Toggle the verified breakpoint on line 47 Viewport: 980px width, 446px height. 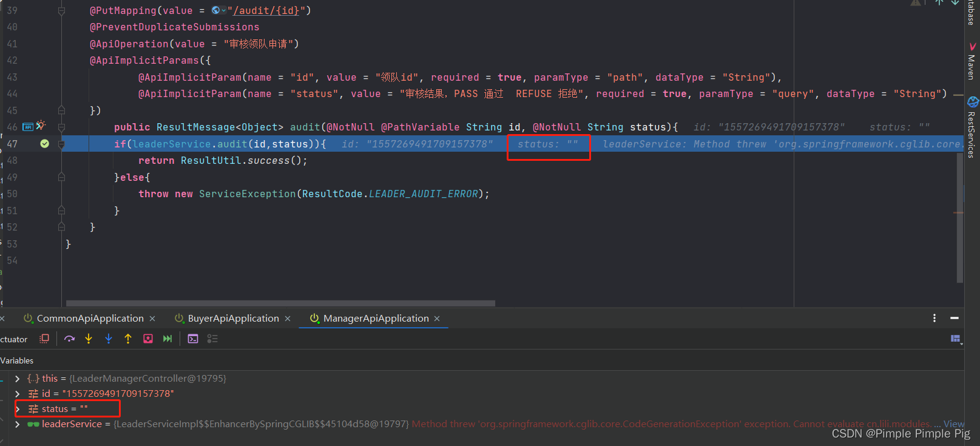(x=44, y=144)
